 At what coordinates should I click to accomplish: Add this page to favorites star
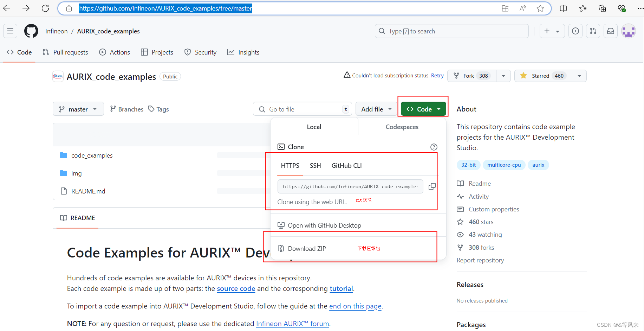540,8
